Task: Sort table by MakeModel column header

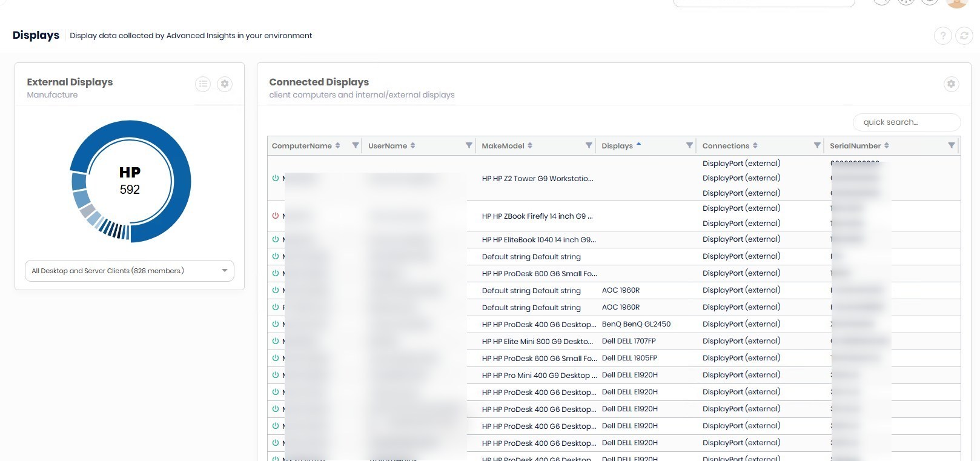Action: click(503, 146)
